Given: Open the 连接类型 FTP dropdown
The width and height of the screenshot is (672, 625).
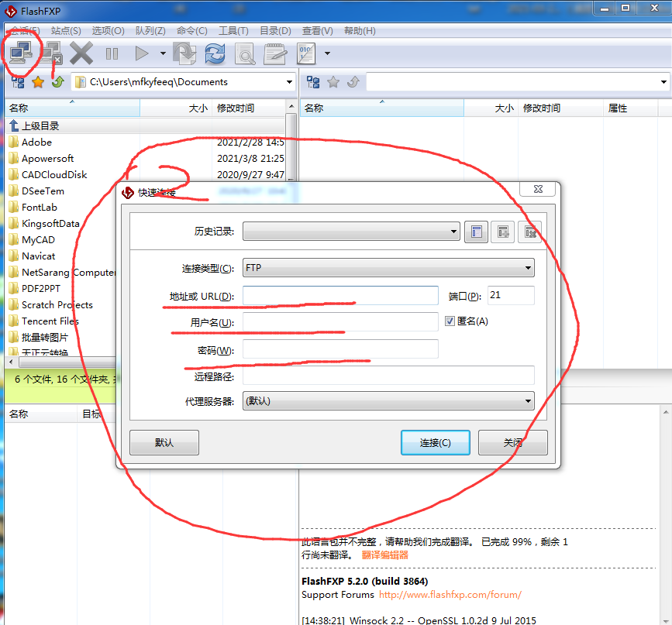Looking at the screenshot, I should coord(389,268).
